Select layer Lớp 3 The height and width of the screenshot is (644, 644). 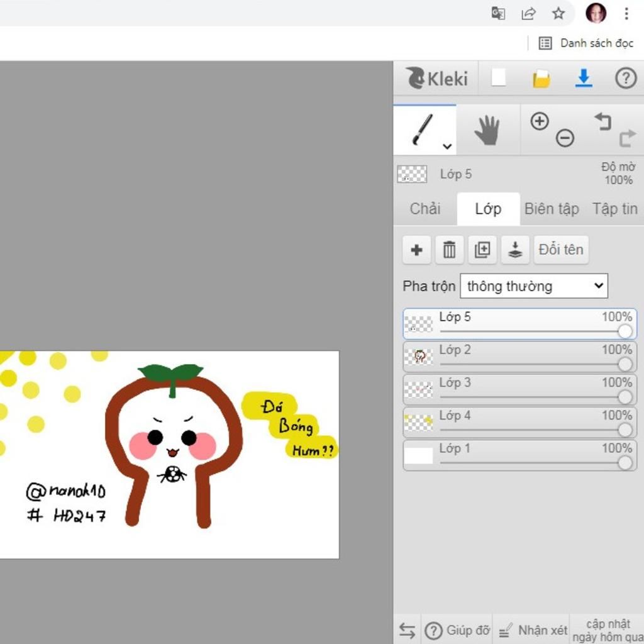click(519, 390)
